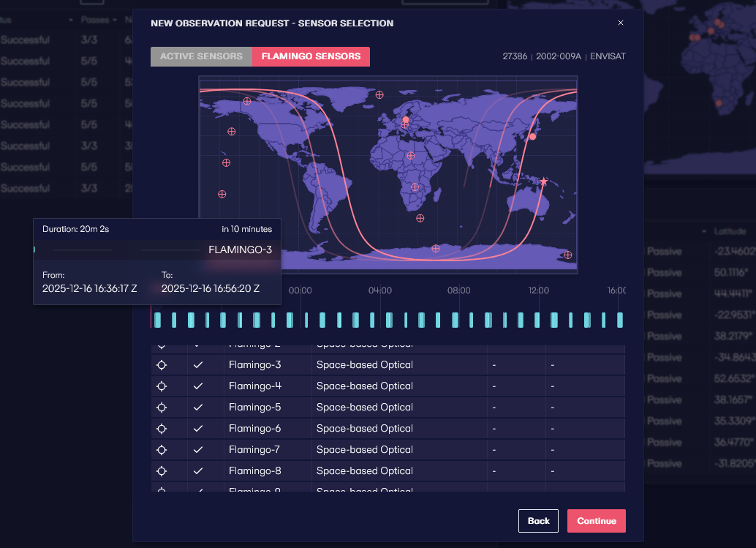Select the Flamingo Sensors tab
The image size is (756, 548).
[x=311, y=56]
